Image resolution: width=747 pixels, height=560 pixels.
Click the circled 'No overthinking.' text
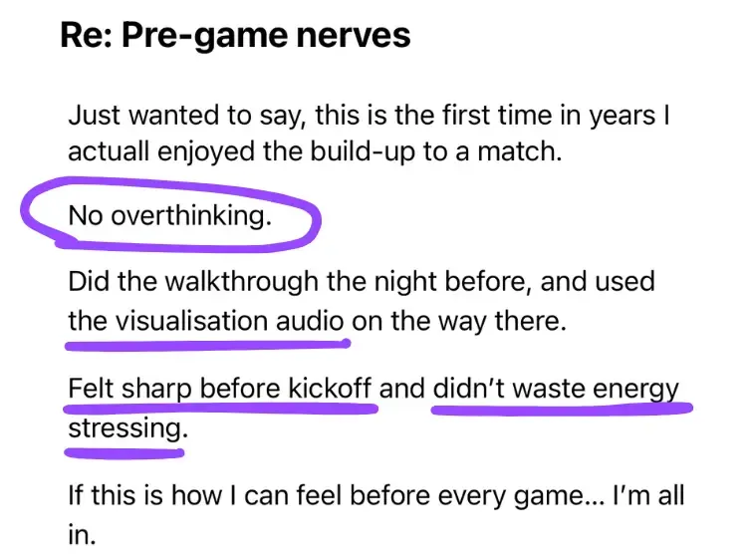(170, 215)
